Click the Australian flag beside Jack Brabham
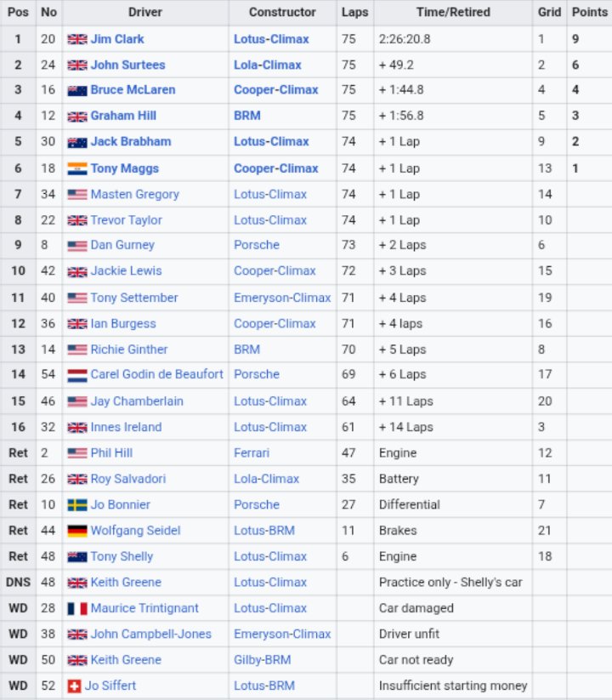 pyautogui.click(x=77, y=142)
